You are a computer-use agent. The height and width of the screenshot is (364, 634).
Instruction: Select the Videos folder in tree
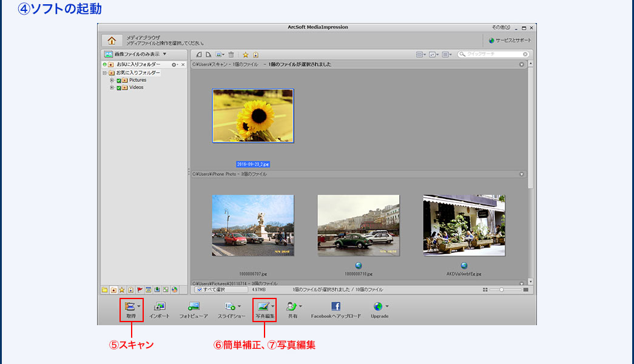click(137, 87)
